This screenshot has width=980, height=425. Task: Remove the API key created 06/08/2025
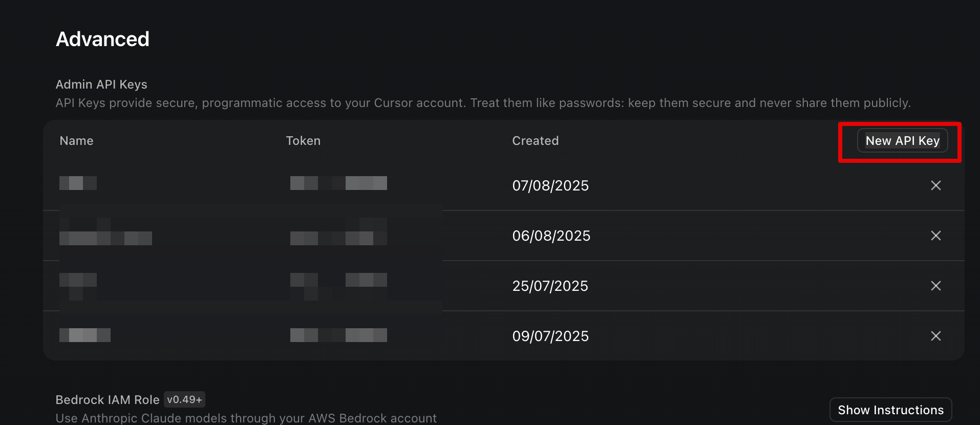(935, 236)
